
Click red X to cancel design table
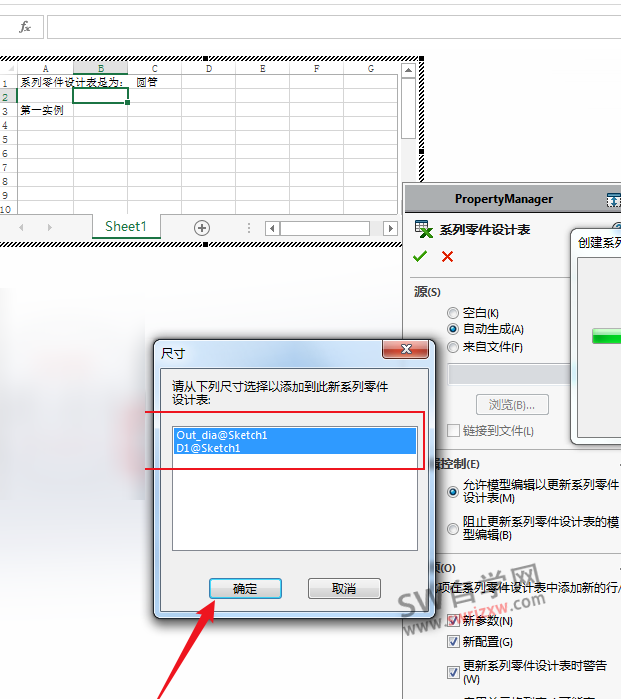pyautogui.click(x=448, y=256)
